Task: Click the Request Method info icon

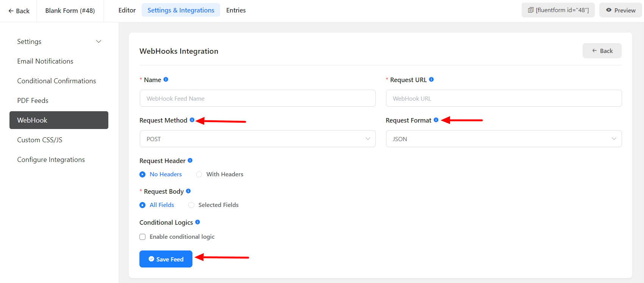Action: tap(192, 120)
